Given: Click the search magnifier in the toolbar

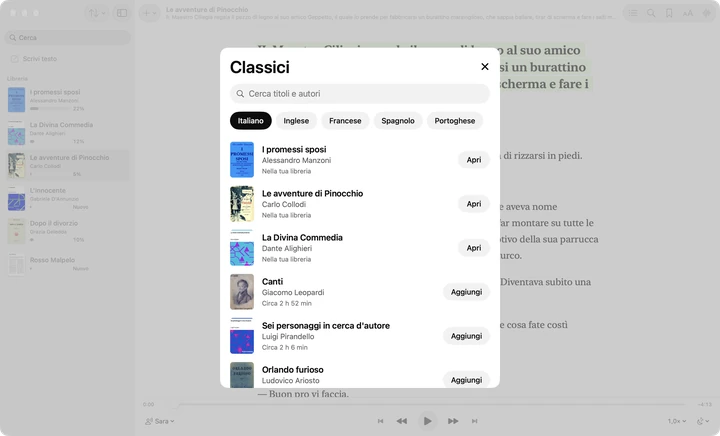Looking at the screenshot, I should tap(651, 13).
